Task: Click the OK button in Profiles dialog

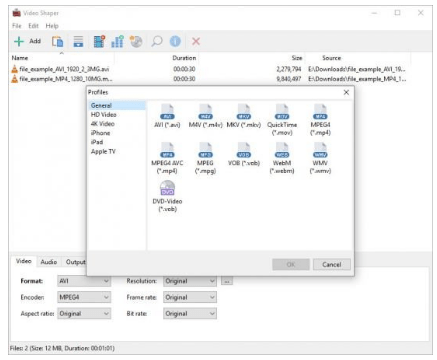Action: point(291,265)
